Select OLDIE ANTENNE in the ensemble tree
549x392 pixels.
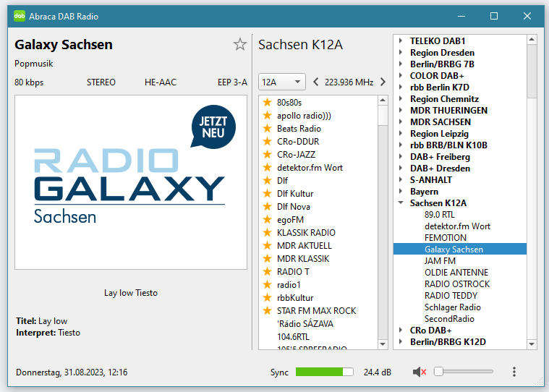pyautogui.click(x=456, y=273)
